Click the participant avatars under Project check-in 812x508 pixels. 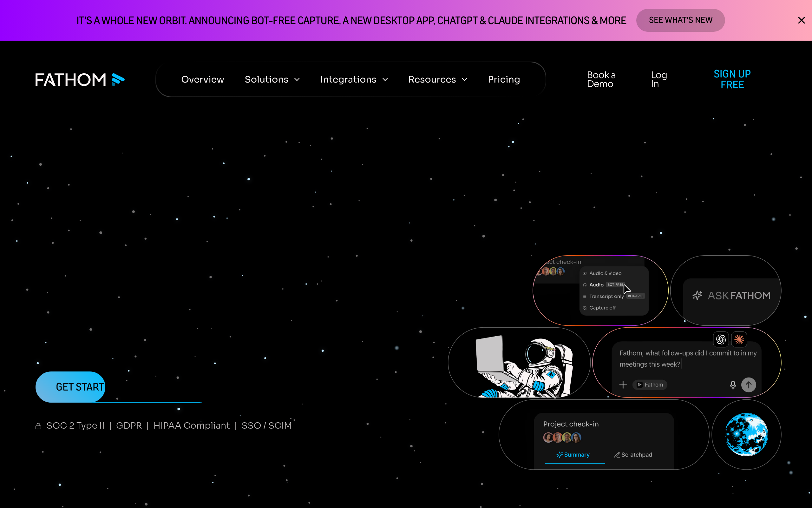click(x=562, y=437)
